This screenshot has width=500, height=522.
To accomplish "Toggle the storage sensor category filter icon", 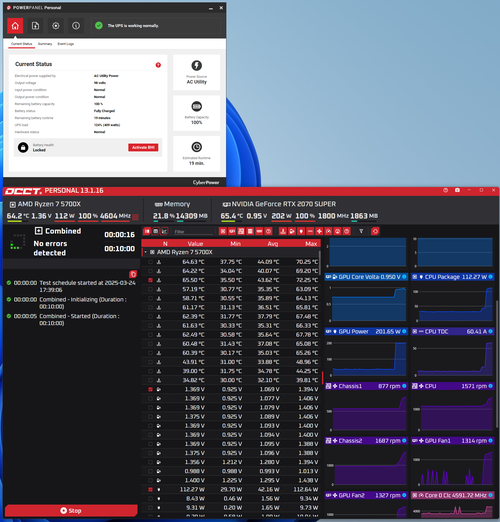I will point(250,231).
